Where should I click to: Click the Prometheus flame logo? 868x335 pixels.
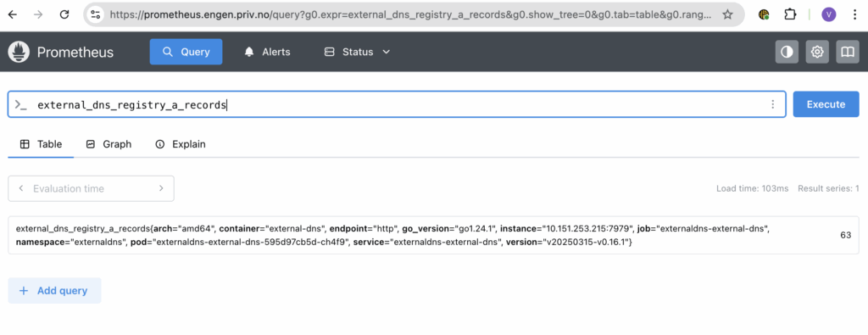pos(19,52)
